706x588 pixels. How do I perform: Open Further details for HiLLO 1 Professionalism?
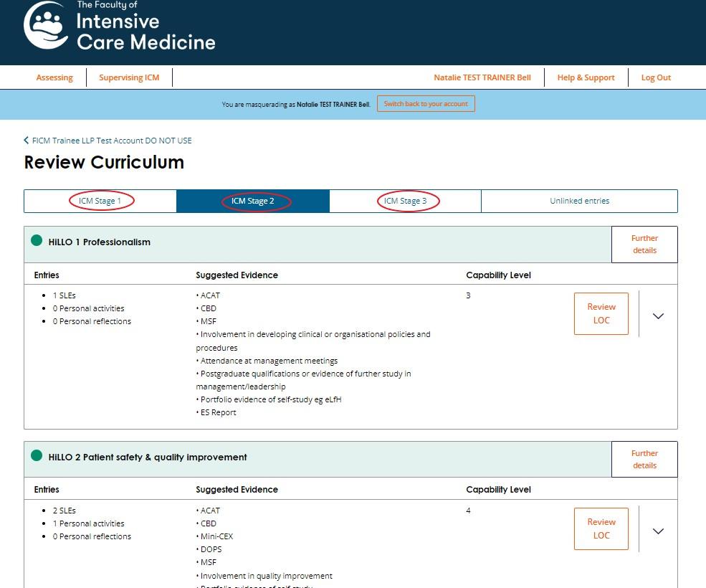[x=644, y=245]
